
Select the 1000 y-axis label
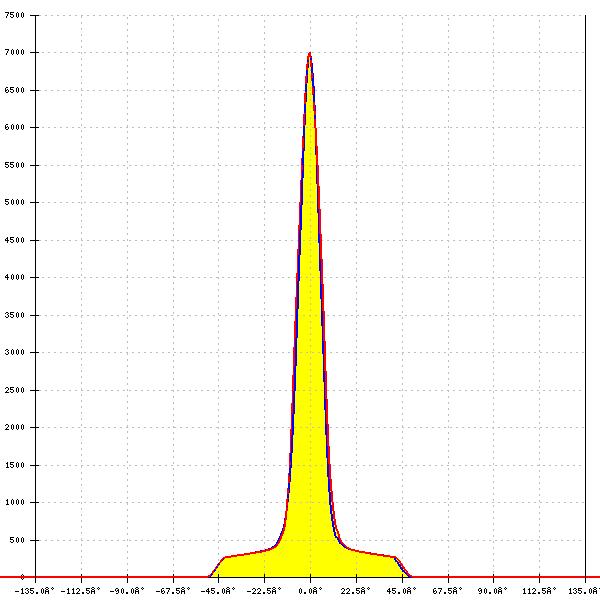15,502
